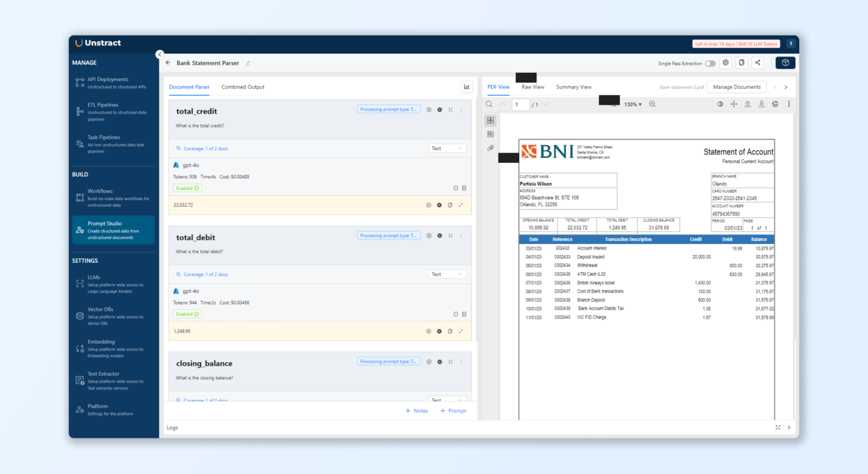Open the 130% zoom level dropdown
The height and width of the screenshot is (474, 868).
(633, 104)
